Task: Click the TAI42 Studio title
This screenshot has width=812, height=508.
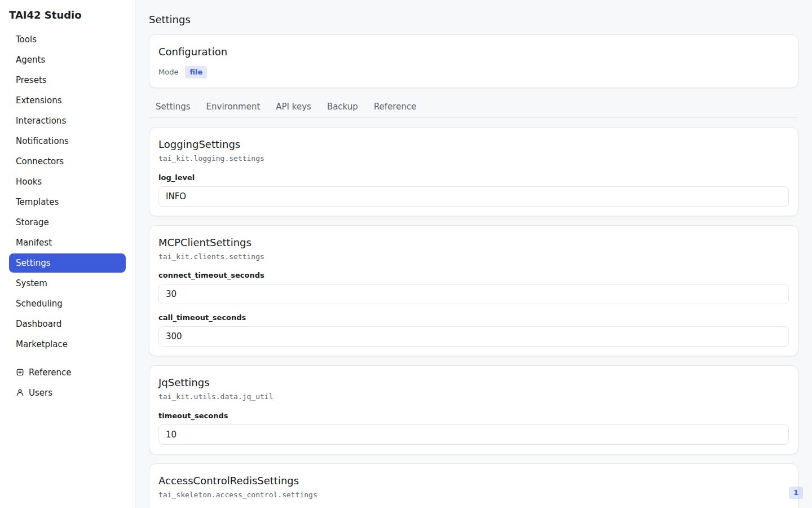Action: (x=45, y=15)
